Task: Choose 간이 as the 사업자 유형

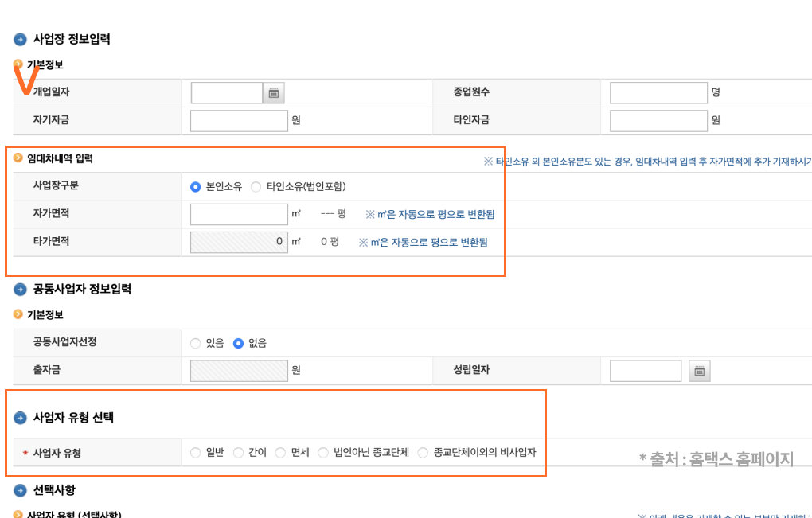Action: coord(239,452)
